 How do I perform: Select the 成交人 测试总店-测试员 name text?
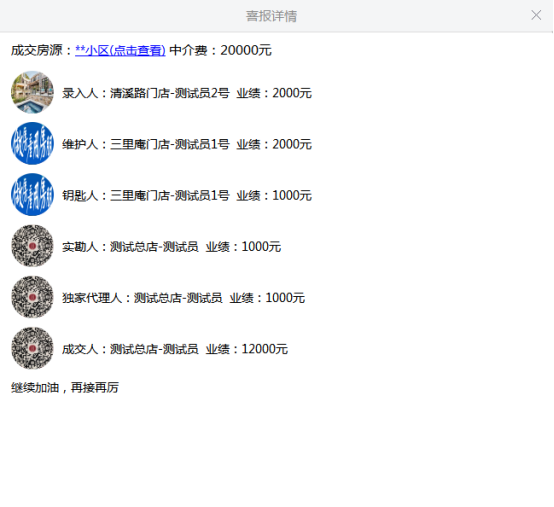click(154, 349)
